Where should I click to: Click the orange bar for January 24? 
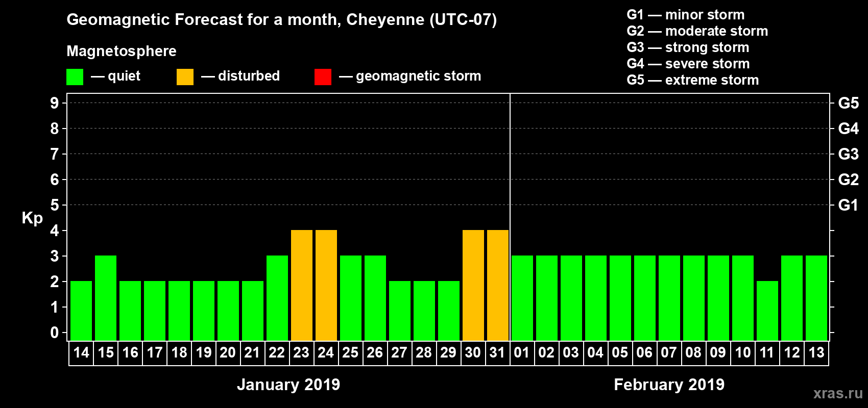point(326,285)
